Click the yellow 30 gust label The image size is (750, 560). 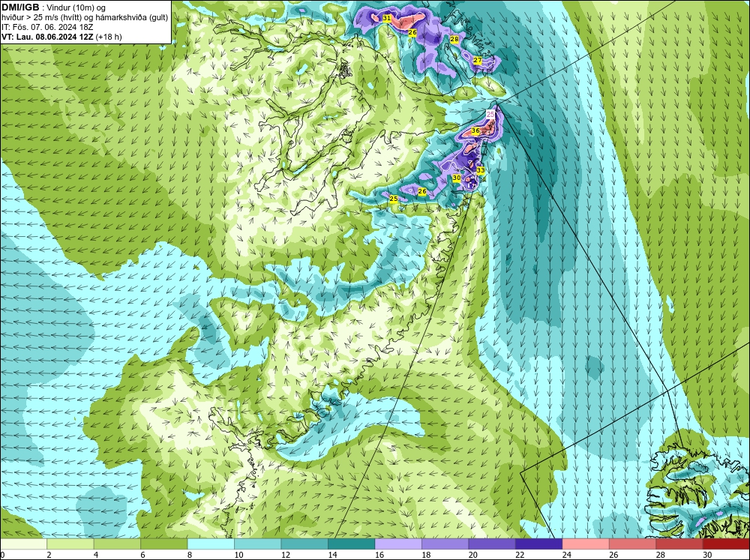point(457,178)
